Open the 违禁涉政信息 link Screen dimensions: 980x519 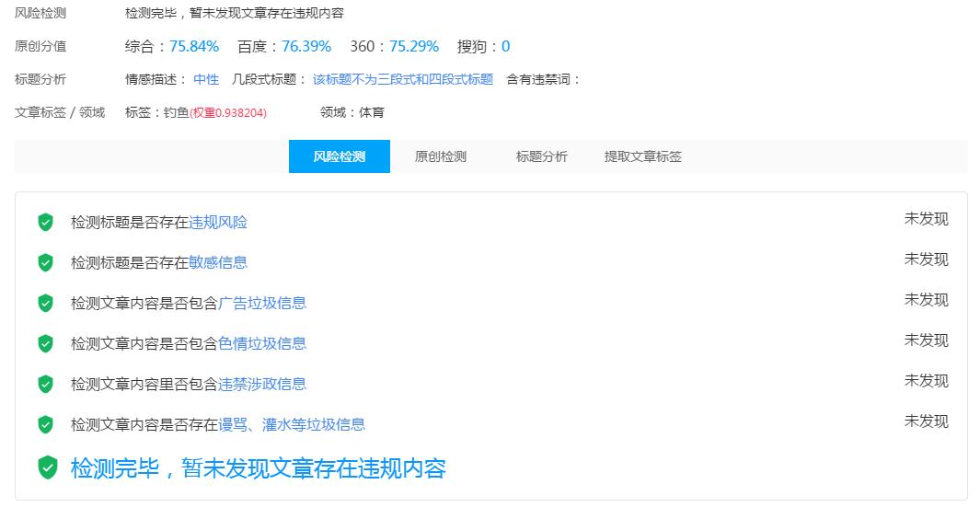click(262, 384)
